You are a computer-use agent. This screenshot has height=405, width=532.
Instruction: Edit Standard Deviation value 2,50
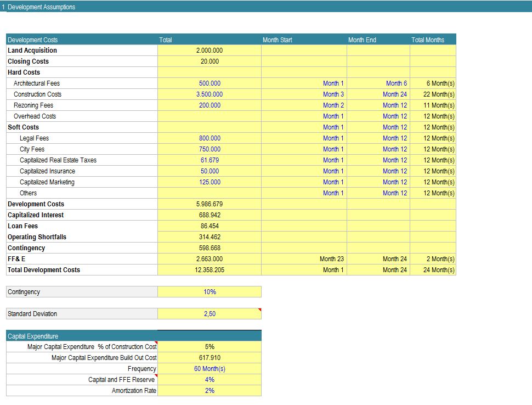[210, 314]
